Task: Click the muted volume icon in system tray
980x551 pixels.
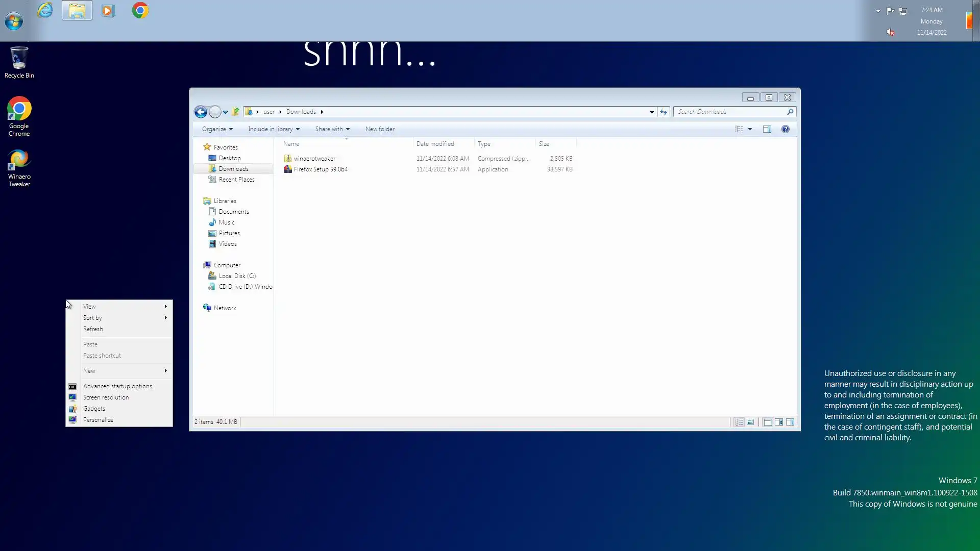Action: (890, 32)
